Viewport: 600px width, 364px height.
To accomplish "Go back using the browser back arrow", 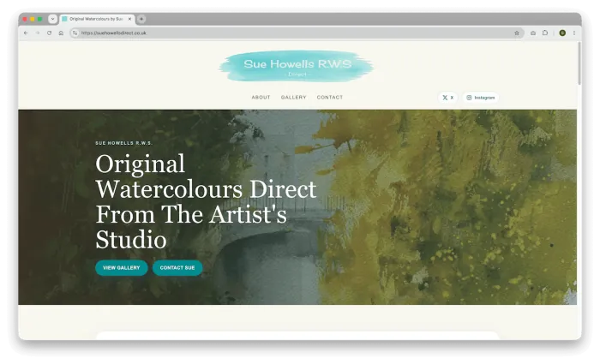I will (26, 33).
